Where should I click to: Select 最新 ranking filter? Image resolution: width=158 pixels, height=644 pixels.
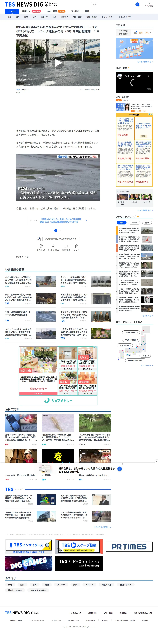(121, 223)
